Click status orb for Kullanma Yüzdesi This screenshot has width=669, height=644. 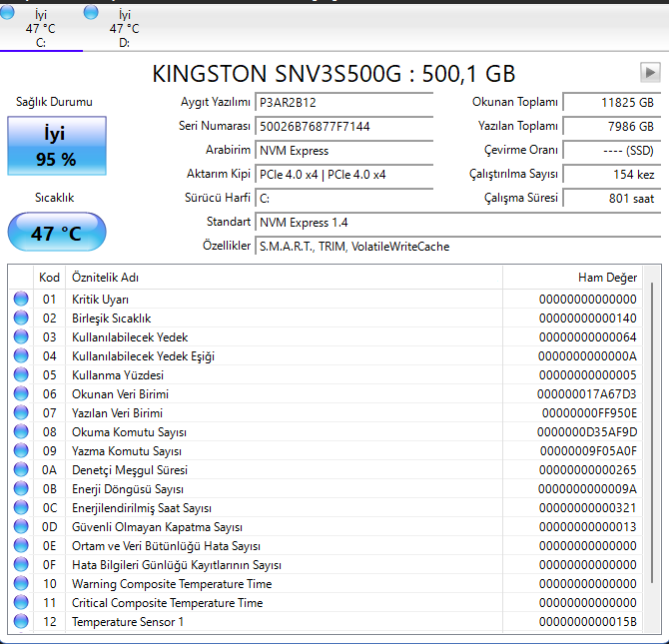21,374
